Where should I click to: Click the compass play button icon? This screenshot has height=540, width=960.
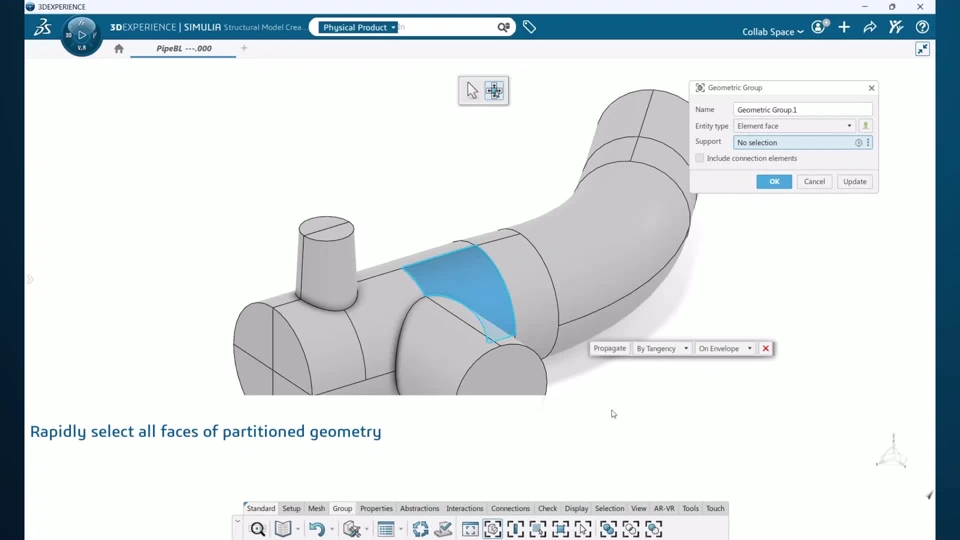pos(81,35)
